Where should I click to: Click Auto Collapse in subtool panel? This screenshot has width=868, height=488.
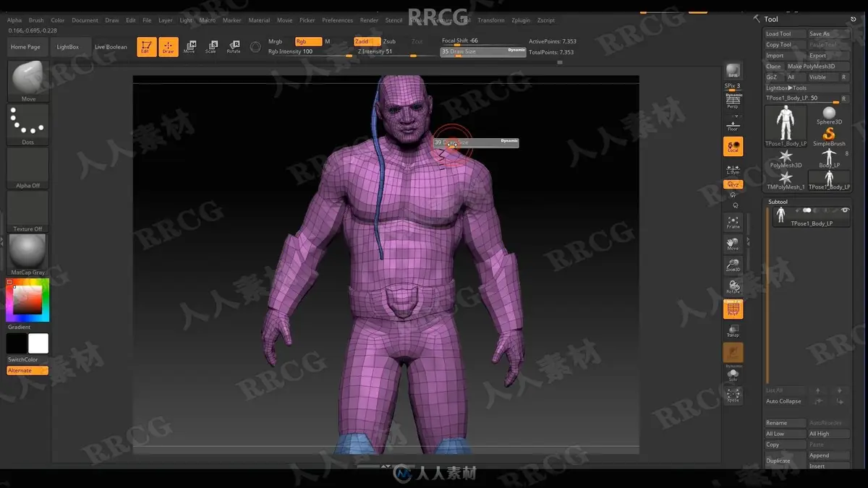[x=783, y=401]
